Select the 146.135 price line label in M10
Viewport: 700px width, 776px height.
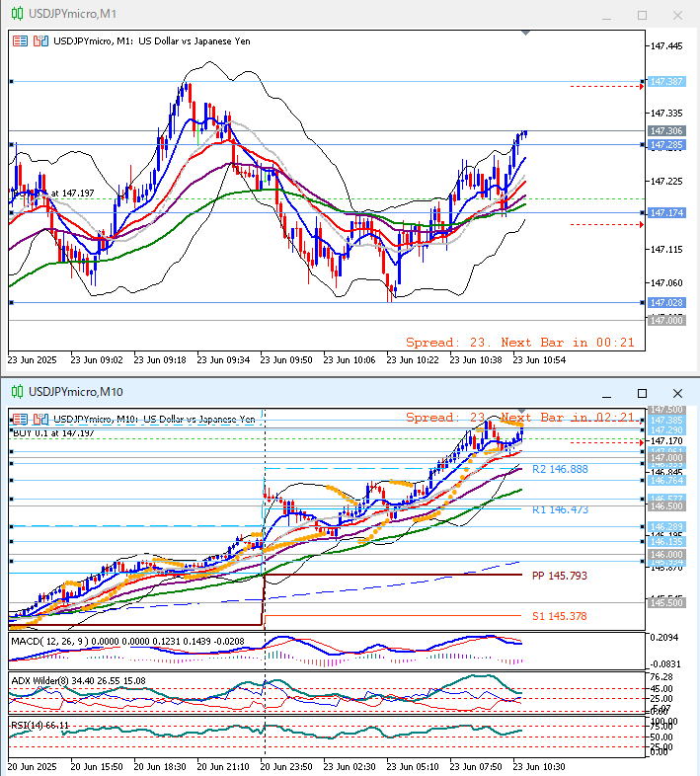(x=666, y=542)
